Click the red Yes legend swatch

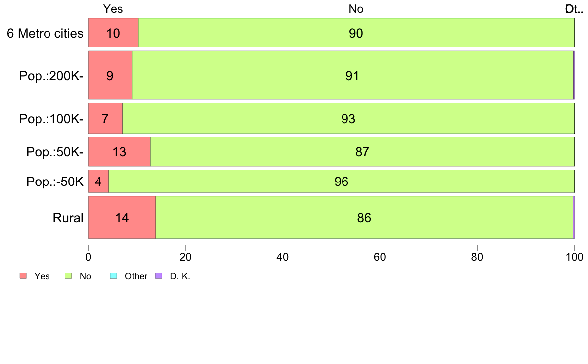23,276
